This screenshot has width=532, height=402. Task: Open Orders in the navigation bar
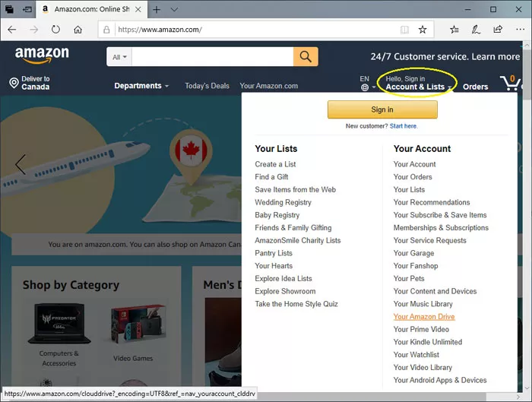pos(475,87)
